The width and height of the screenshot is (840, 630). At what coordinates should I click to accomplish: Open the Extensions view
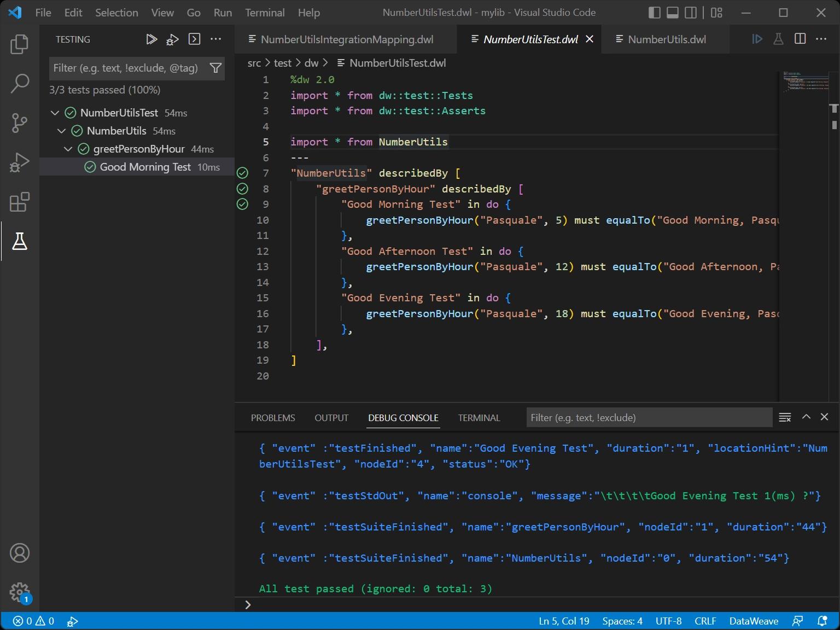tap(20, 202)
